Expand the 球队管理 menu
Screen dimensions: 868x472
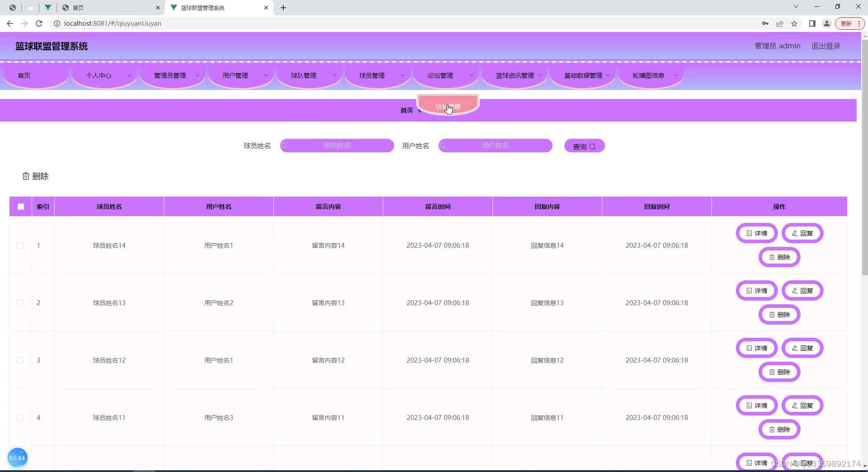pos(310,76)
